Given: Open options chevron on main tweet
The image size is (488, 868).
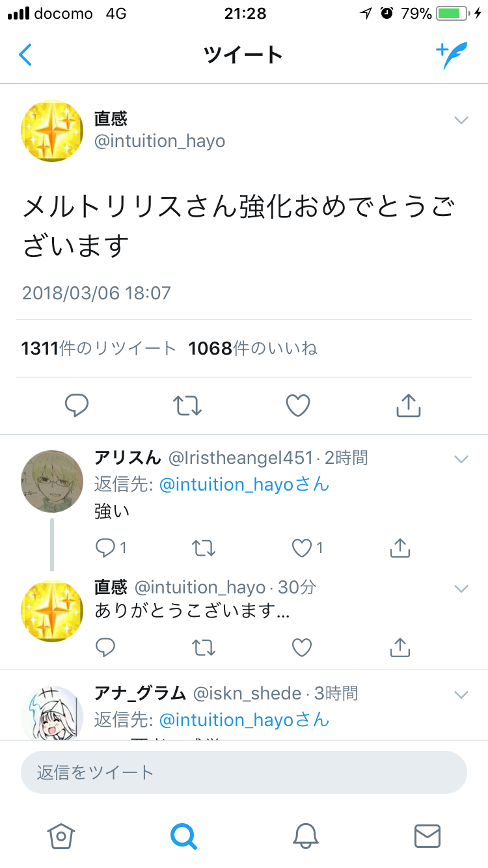Looking at the screenshot, I should (461, 120).
